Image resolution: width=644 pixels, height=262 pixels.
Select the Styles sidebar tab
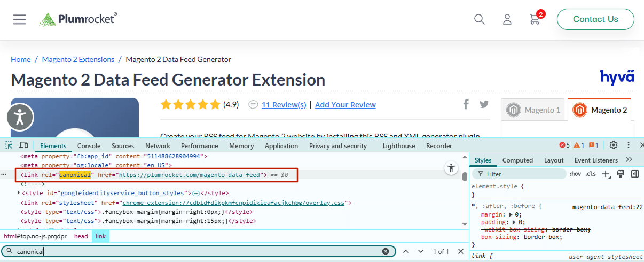(483, 160)
